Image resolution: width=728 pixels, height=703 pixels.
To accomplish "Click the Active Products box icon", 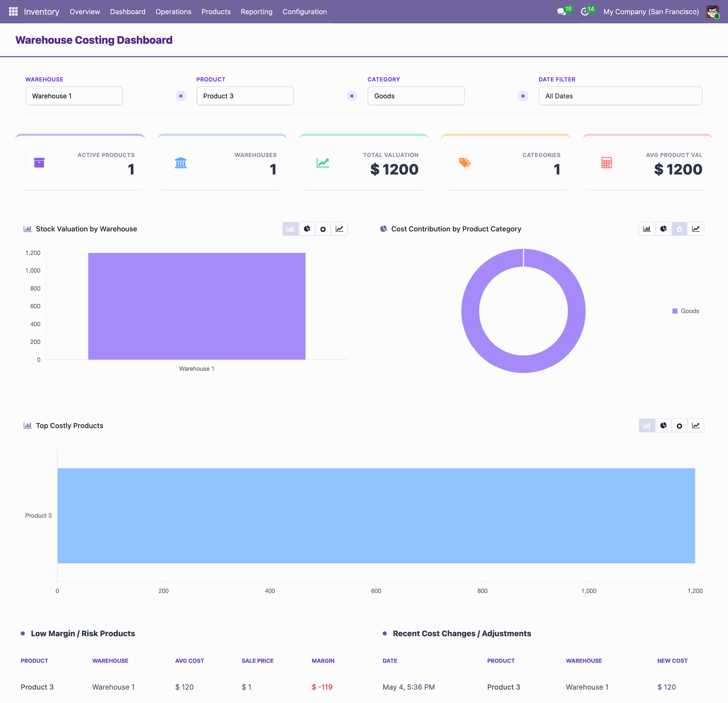I will 39,163.
